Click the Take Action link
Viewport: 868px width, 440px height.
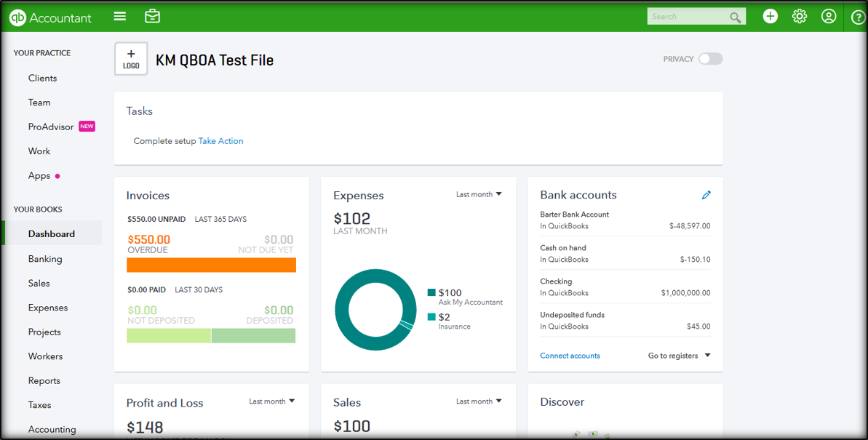pyautogui.click(x=221, y=141)
